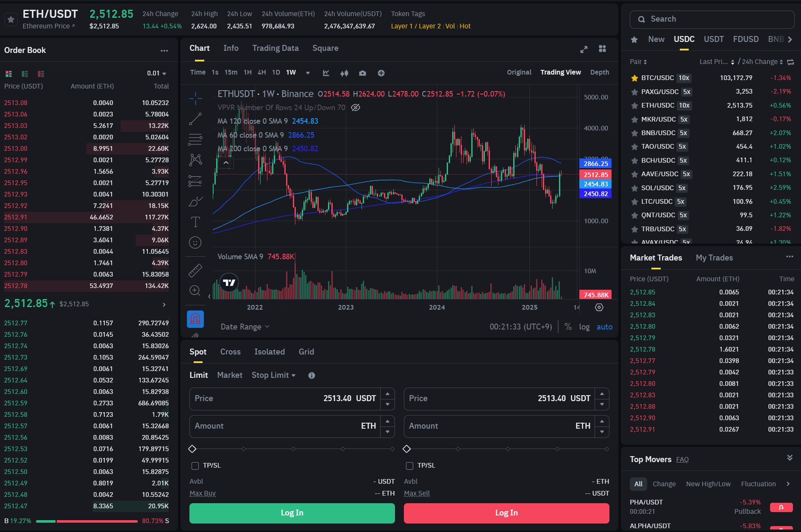
Task: Show both buy and sell orders view
Action: point(8,74)
